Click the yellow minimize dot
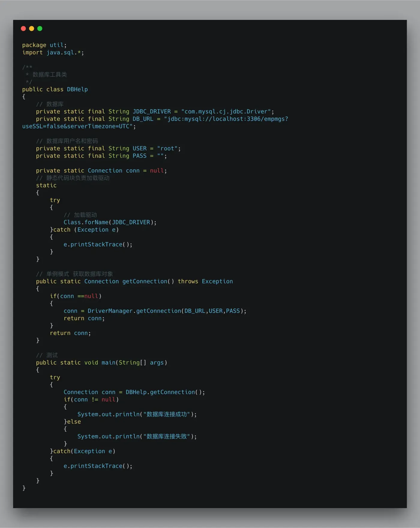This screenshot has width=420, height=528. (31, 29)
